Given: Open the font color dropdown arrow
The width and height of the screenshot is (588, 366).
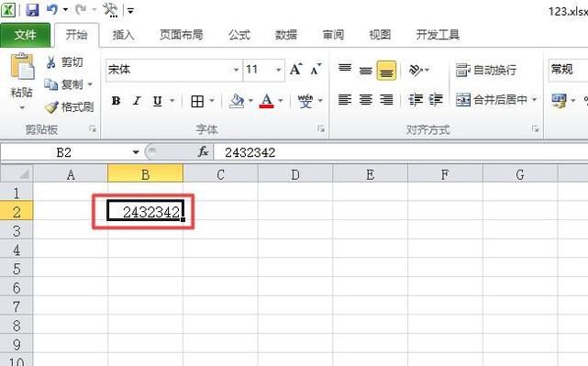Looking at the screenshot, I should [281, 101].
